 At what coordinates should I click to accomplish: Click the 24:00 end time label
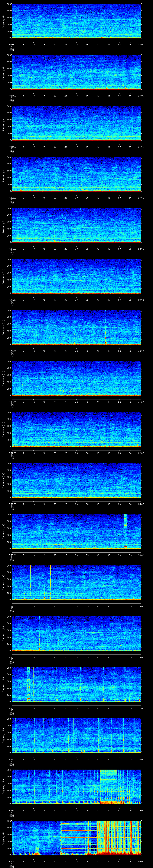tap(141, 44)
